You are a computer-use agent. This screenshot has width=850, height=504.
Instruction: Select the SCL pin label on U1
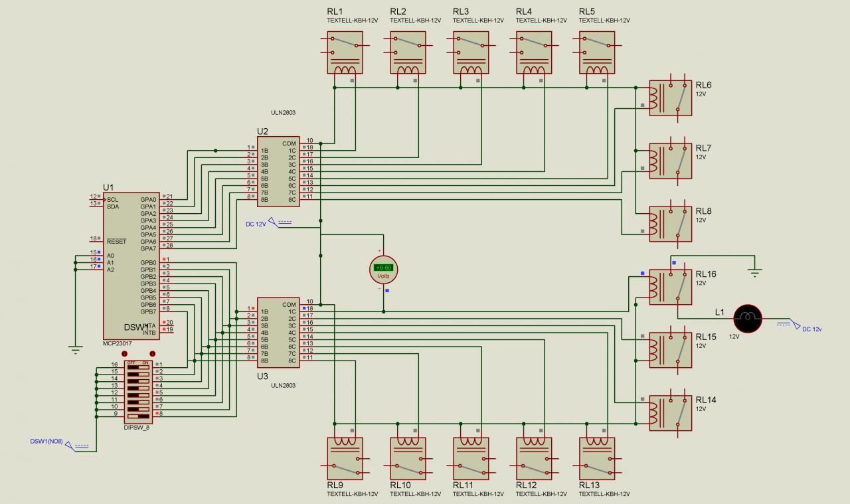[113, 200]
